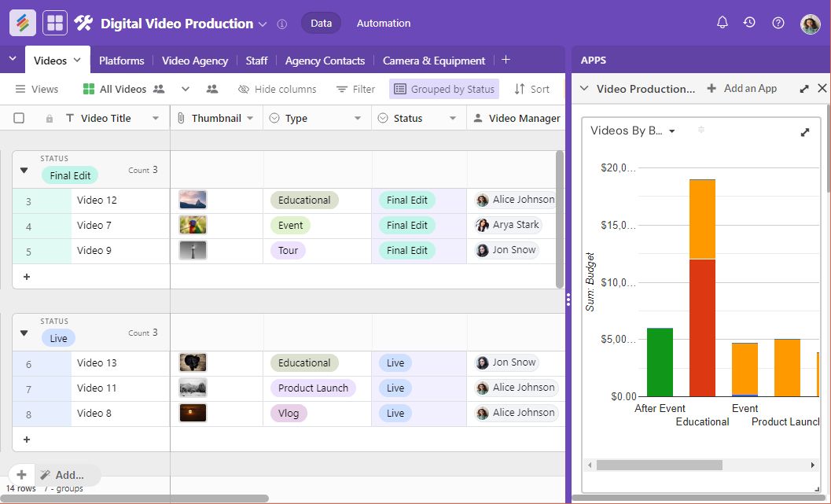Screen dimensions: 831x504
Task: Select all records with the header checkbox
Action: coord(19,116)
